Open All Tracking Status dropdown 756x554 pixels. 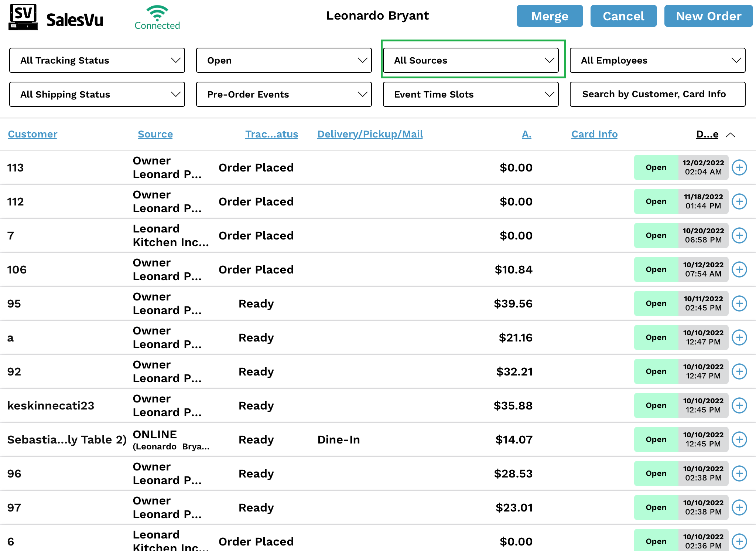(97, 60)
